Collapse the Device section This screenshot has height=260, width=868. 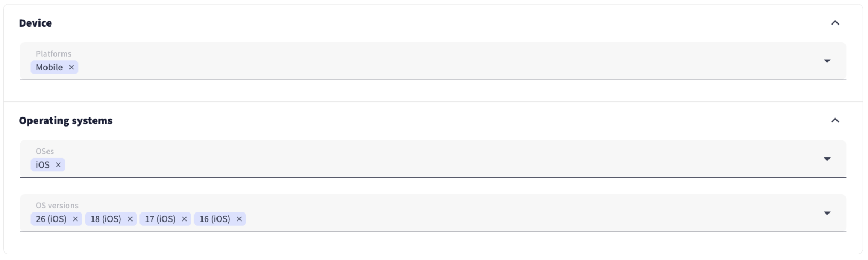point(835,23)
